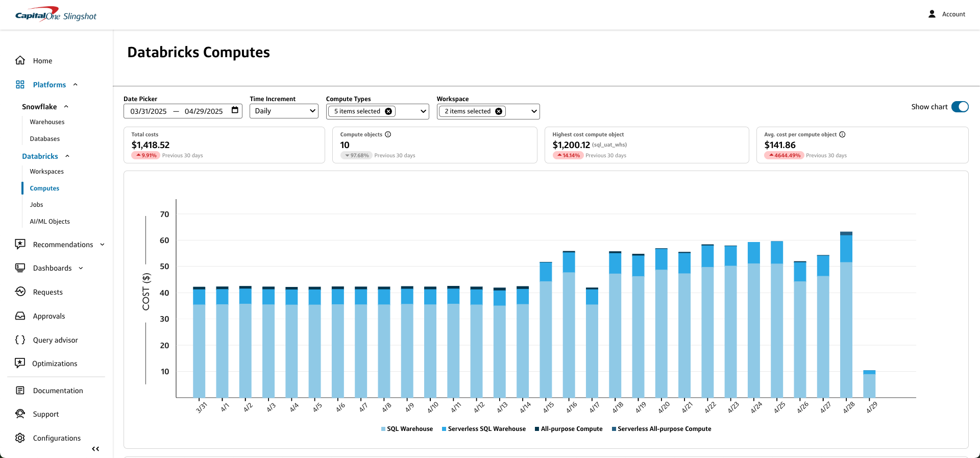Go to Databricks Workspaces
Viewport: 980px width, 458px height.
point(46,172)
